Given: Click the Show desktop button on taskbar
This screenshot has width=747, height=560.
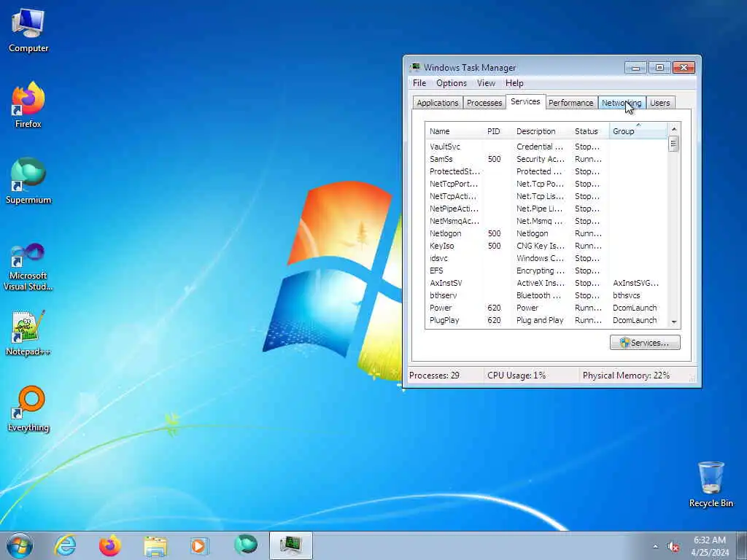Looking at the screenshot, I should coord(742,545).
